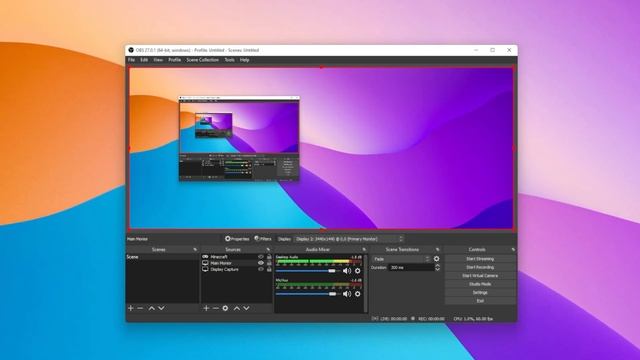Click the Main Monitor display source icon
Image resolution: width=640 pixels, height=360 pixels.
click(205, 263)
